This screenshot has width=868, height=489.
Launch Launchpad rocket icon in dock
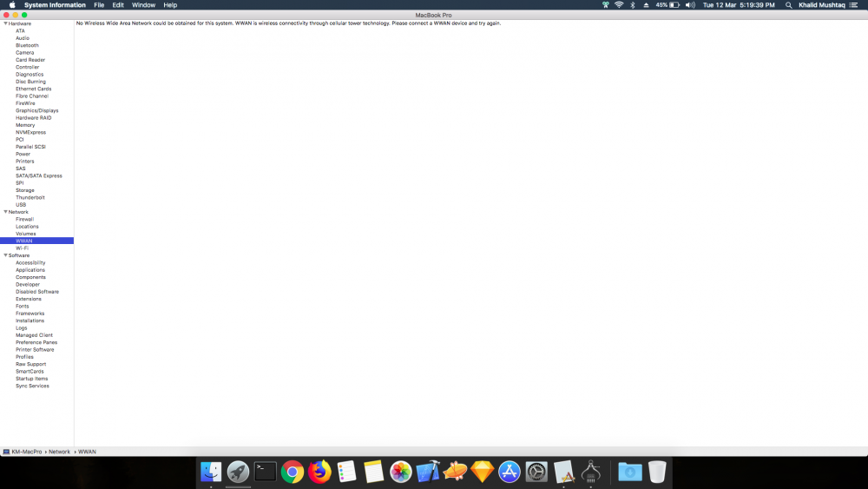pyautogui.click(x=238, y=472)
